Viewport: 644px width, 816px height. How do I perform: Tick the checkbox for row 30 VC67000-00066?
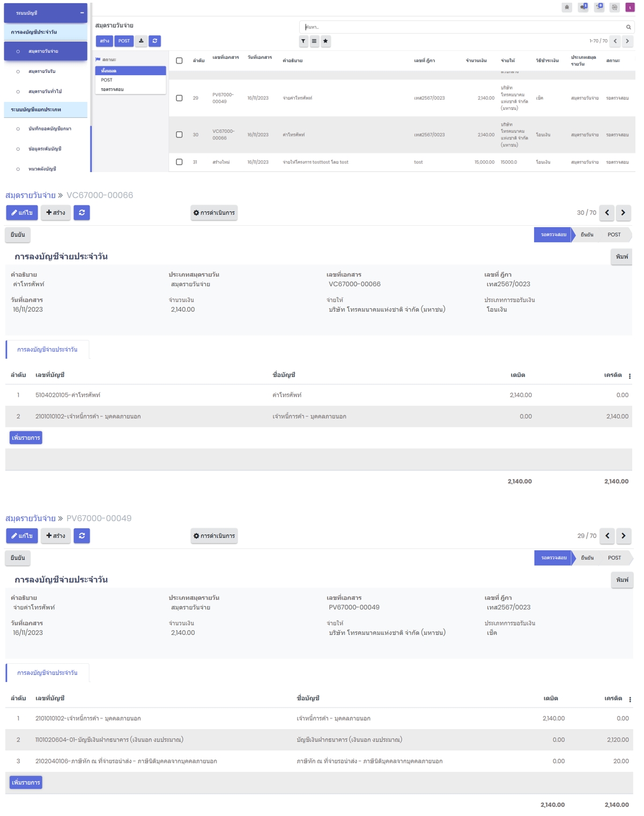[x=179, y=135]
